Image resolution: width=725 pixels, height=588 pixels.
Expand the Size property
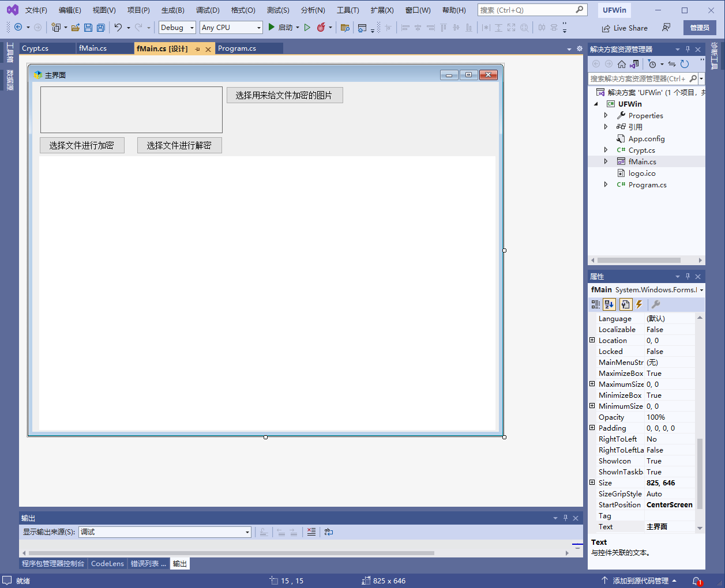click(x=592, y=483)
